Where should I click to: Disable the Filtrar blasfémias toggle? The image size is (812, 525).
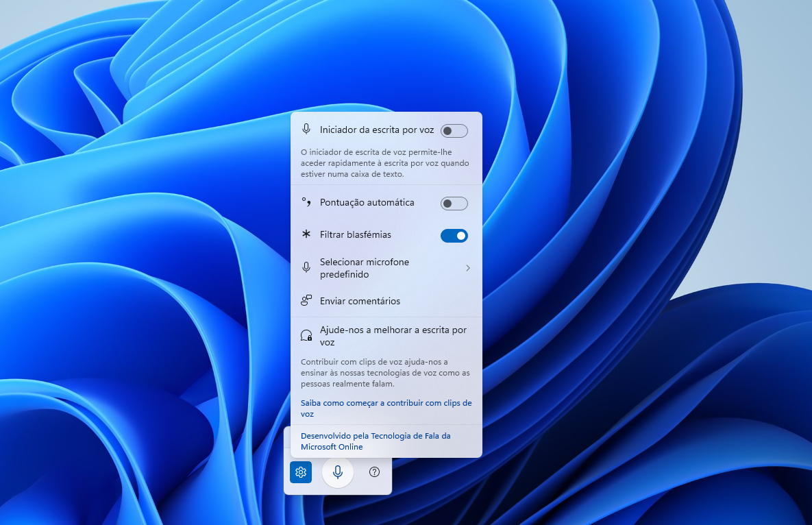[454, 236]
